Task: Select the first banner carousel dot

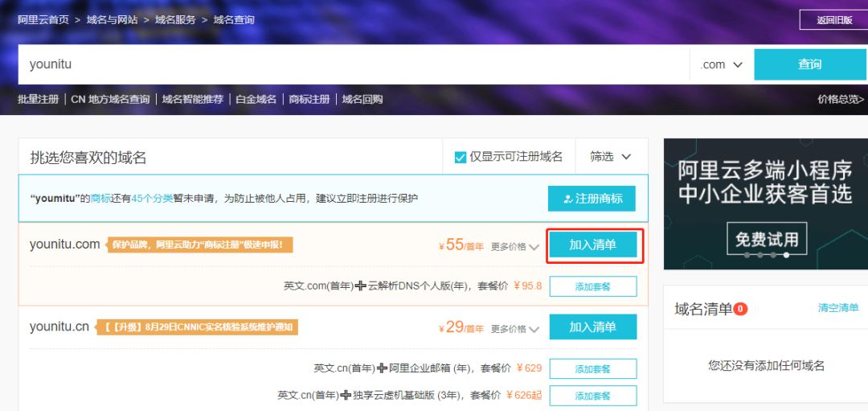Action: pyautogui.click(x=747, y=255)
